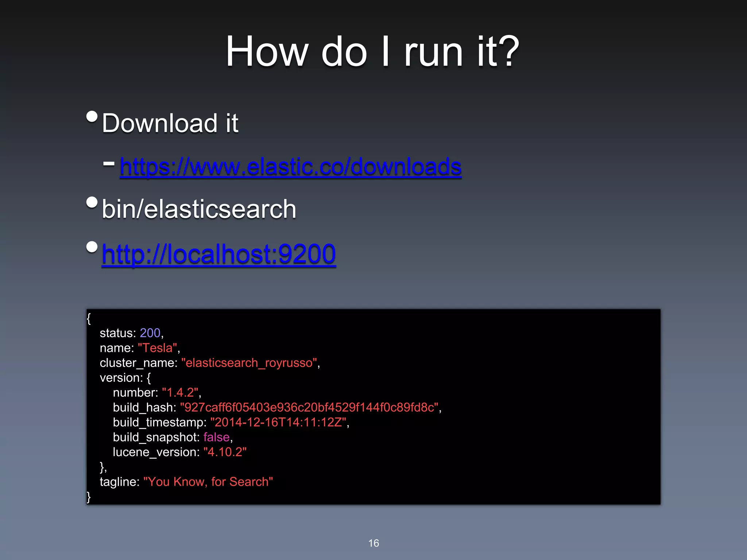
Task: Select the 'bin/elasticsearch' bullet text
Action: pos(199,209)
